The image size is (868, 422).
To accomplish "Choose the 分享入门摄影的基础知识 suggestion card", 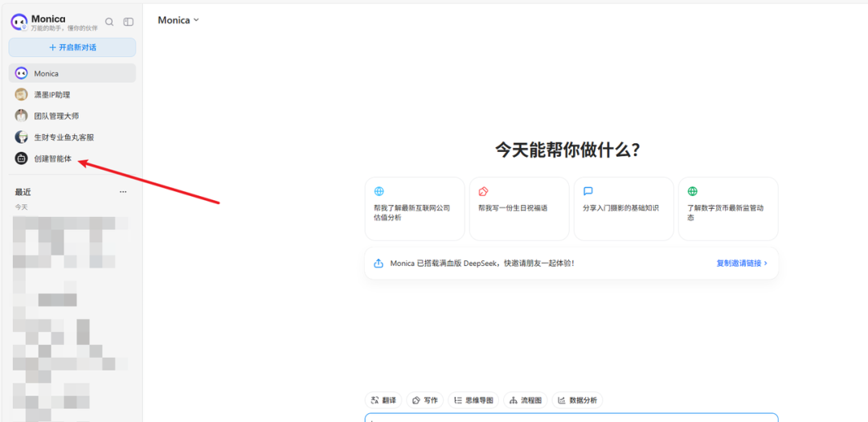I will point(624,209).
